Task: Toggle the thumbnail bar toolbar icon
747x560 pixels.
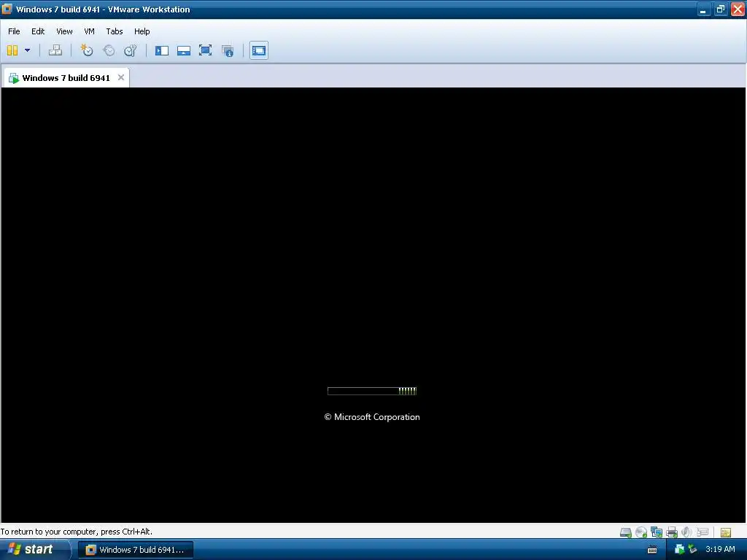Action: 184,50
